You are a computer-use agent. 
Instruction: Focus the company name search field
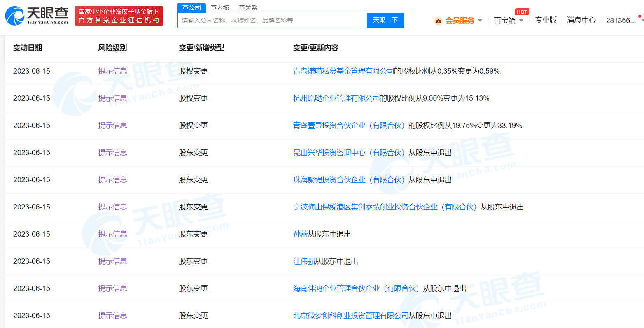[272, 20]
